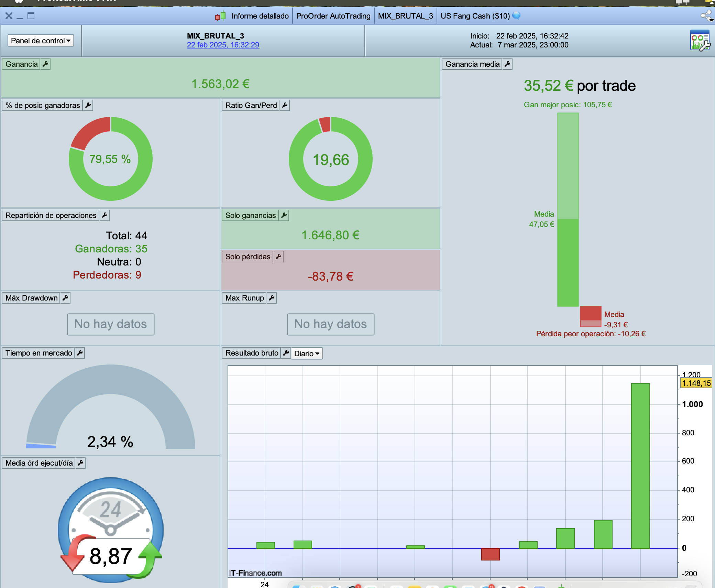Click the 1.646,80 € gains value
Image resolution: width=715 pixels, height=588 pixels.
[330, 235]
